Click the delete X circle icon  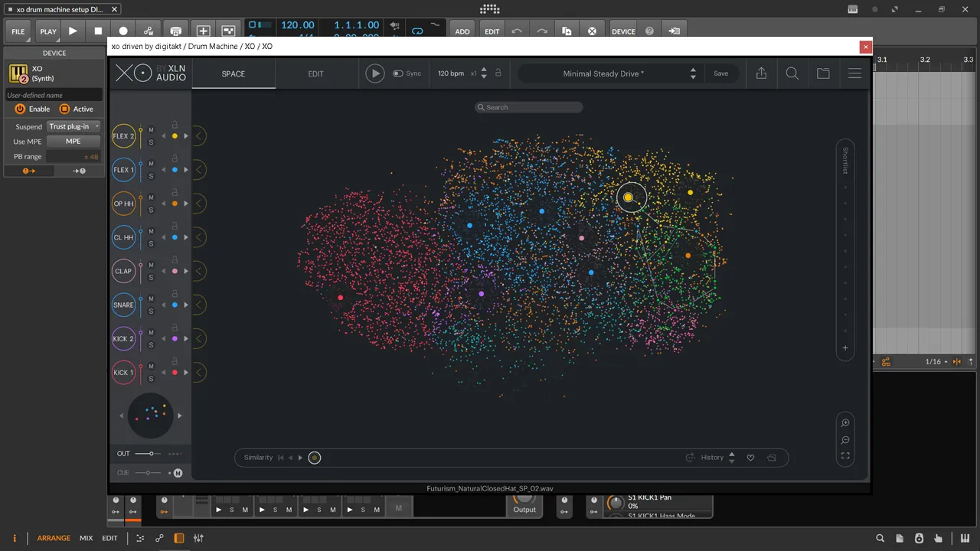tap(592, 31)
